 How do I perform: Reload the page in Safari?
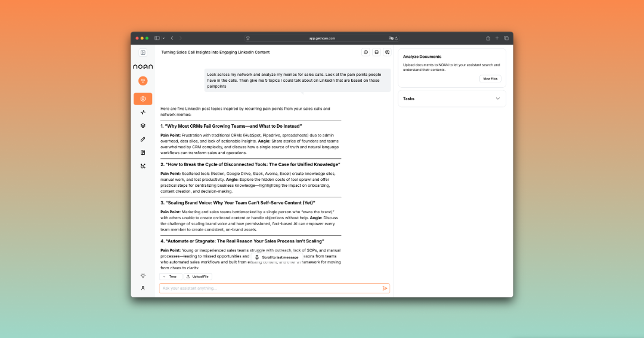pyautogui.click(x=397, y=38)
